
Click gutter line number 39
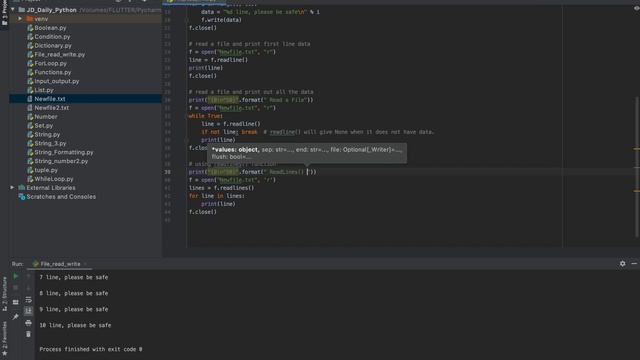pos(168,172)
